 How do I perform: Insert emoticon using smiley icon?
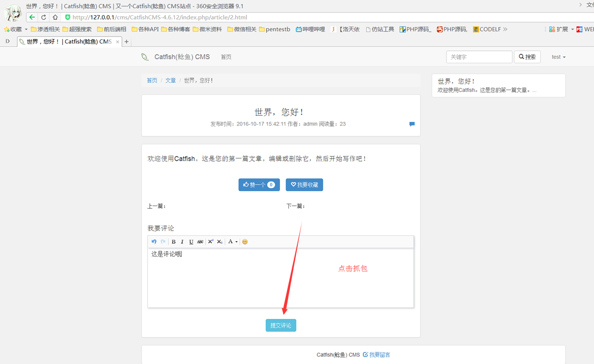point(245,242)
